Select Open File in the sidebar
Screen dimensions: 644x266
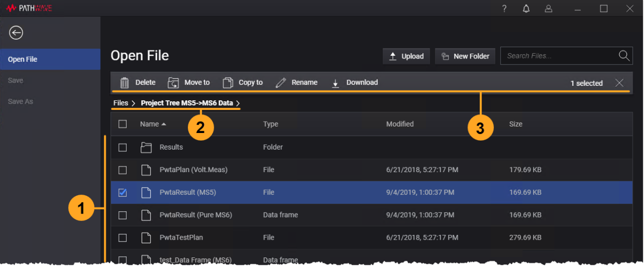pos(50,59)
